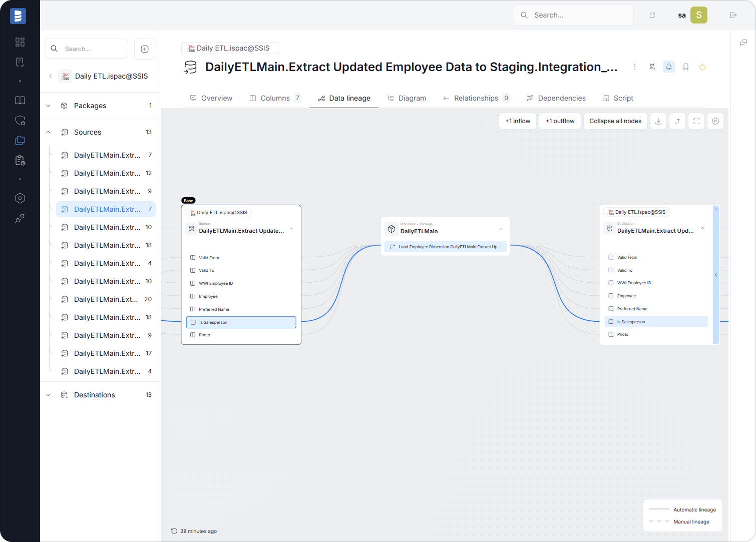Select Photo column in source node
This screenshot has width=756, height=542.
205,335
